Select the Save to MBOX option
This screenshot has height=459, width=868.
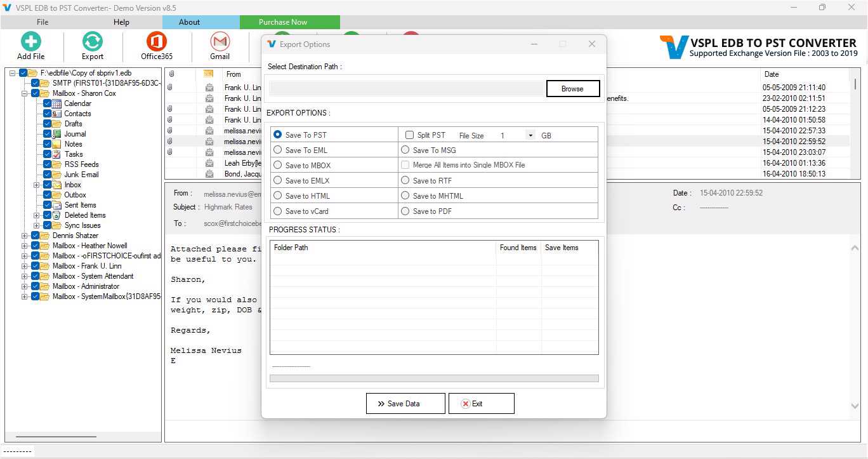point(277,165)
